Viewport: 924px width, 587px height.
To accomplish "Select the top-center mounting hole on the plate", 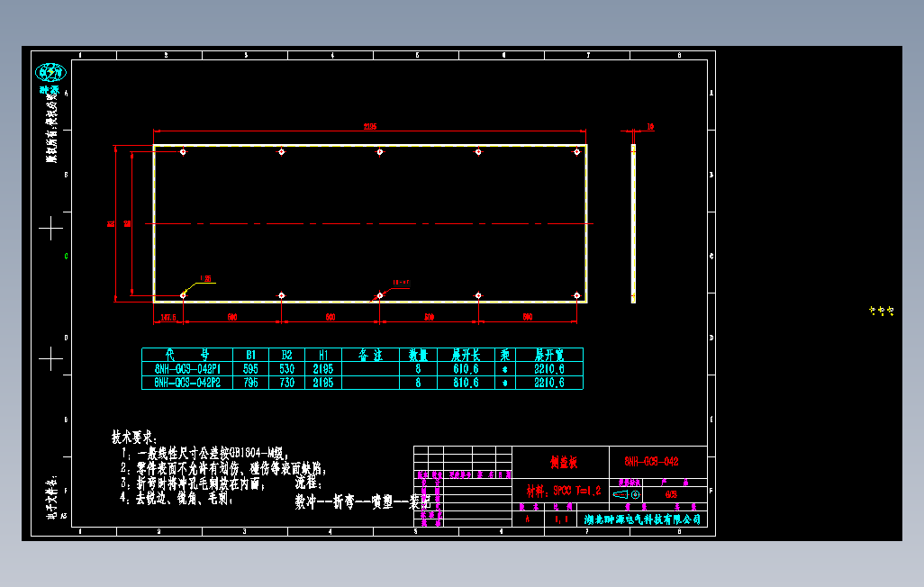I will pos(380,152).
